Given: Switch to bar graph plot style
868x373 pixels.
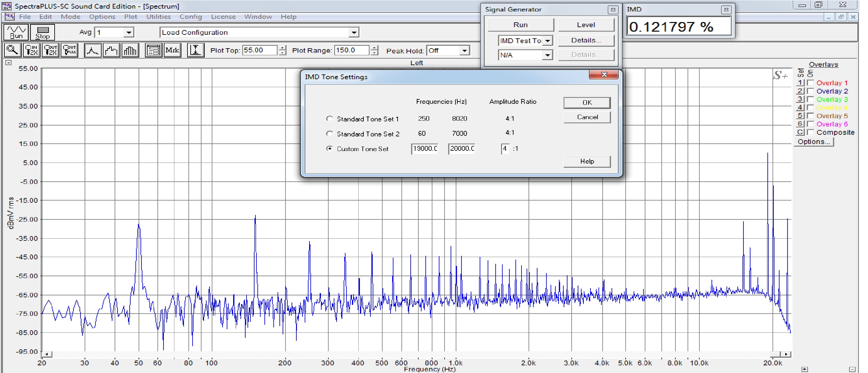Looking at the screenshot, I should click(130, 50).
